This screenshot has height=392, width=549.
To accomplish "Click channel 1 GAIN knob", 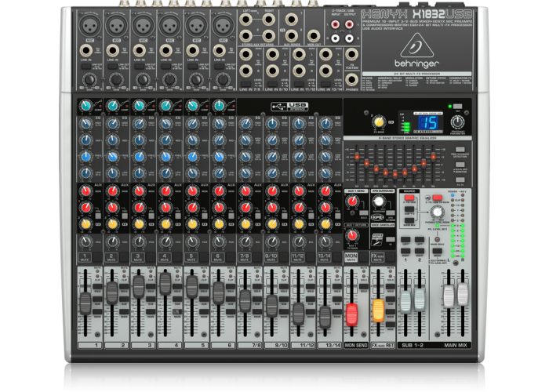I will [x=89, y=80].
